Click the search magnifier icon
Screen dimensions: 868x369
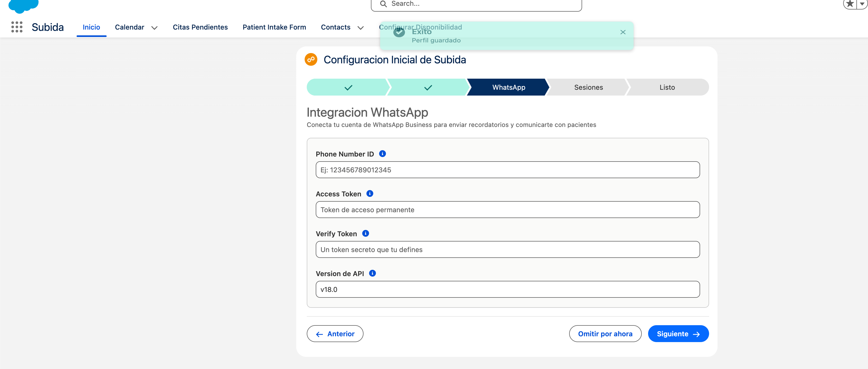tap(383, 4)
